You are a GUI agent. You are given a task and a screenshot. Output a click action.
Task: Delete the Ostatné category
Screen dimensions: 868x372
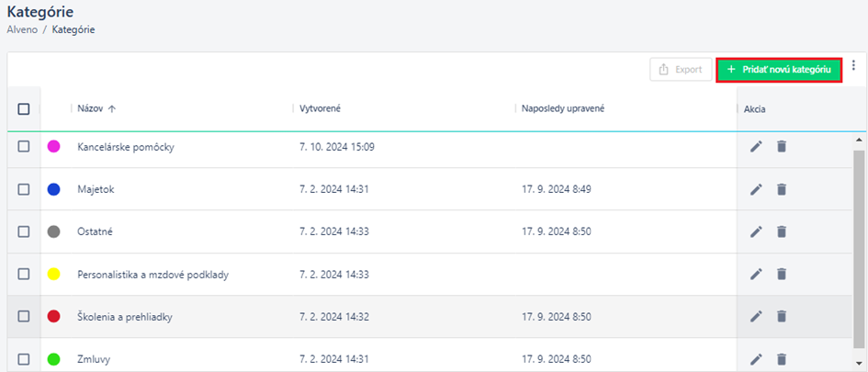point(781,231)
